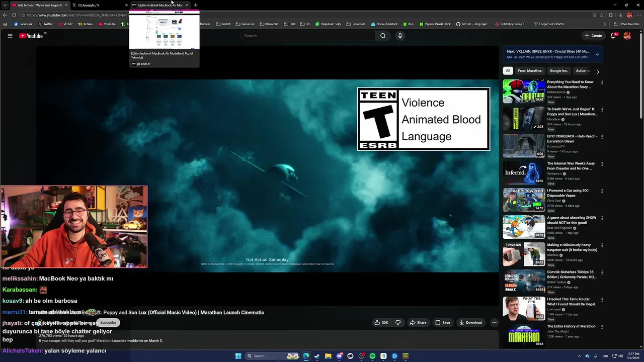Open the 'GitHub - obsproject' bookmark
Viewport: 644px width, 362px height.
(x=474, y=24)
